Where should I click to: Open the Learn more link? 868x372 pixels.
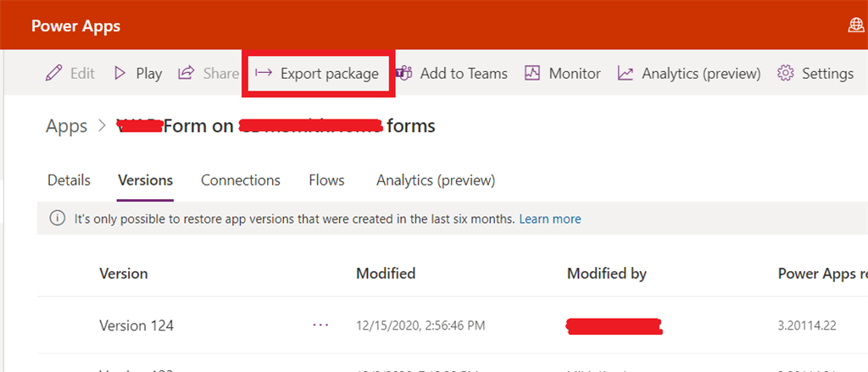[550, 219]
